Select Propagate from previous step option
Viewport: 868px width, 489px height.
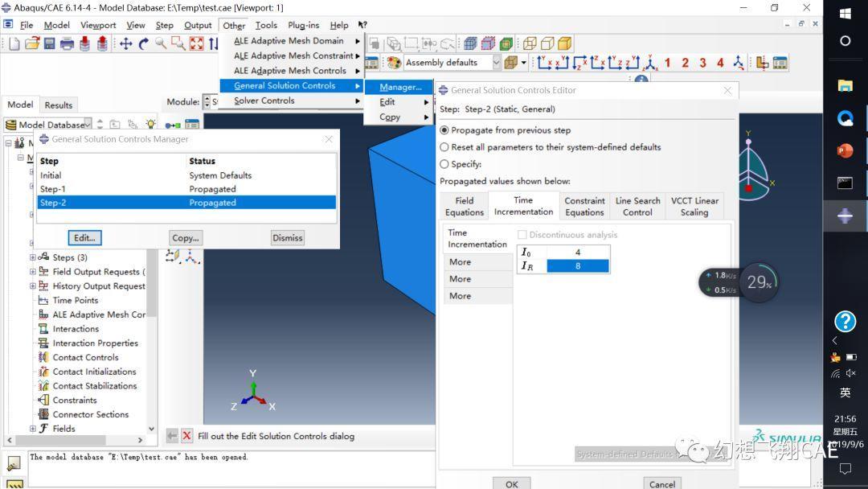click(x=444, y=130)
